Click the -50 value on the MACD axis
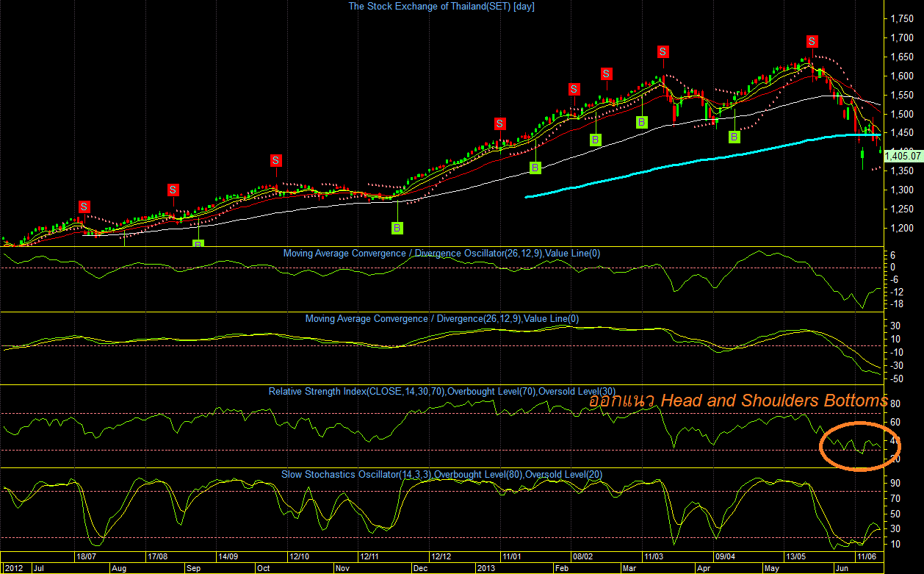The width and height of the screenshot is (924, 574). tap(896, 379)
